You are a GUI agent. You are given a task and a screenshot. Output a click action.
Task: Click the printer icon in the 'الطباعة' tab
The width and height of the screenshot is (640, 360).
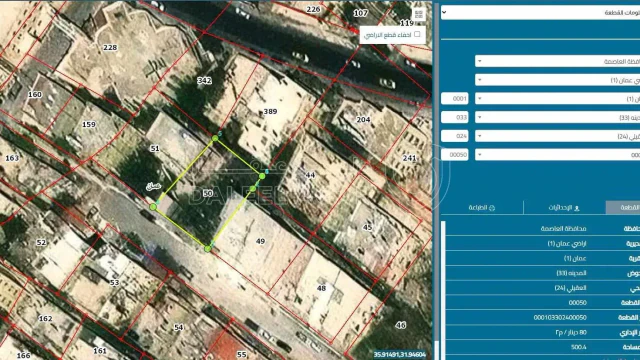492,208
